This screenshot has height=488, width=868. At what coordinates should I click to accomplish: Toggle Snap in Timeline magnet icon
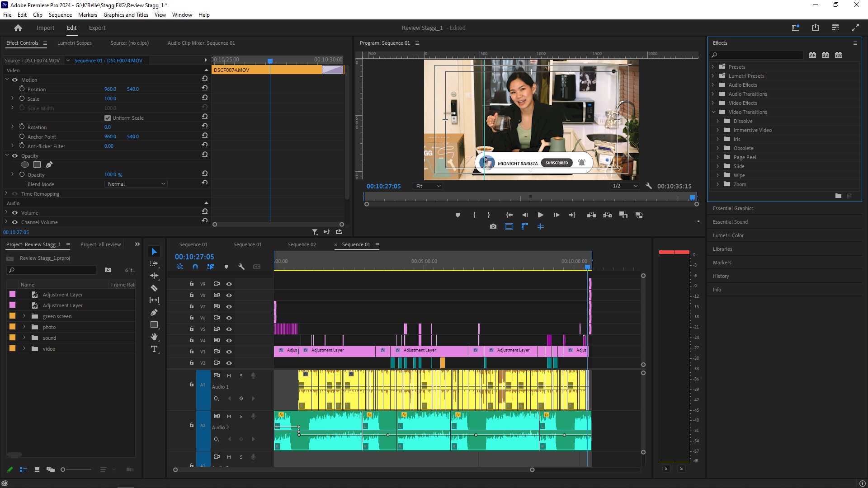[x=195, y=267]
